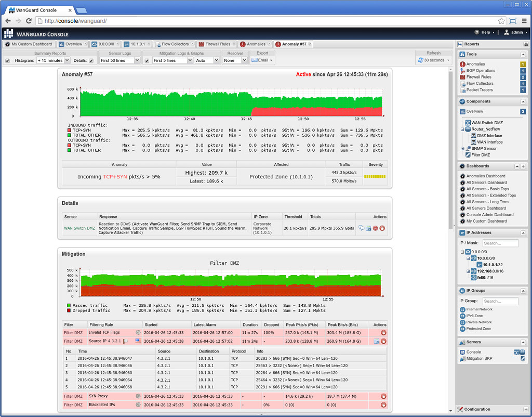Open Firewall Rules in the Tools panel

pos(478,77)
